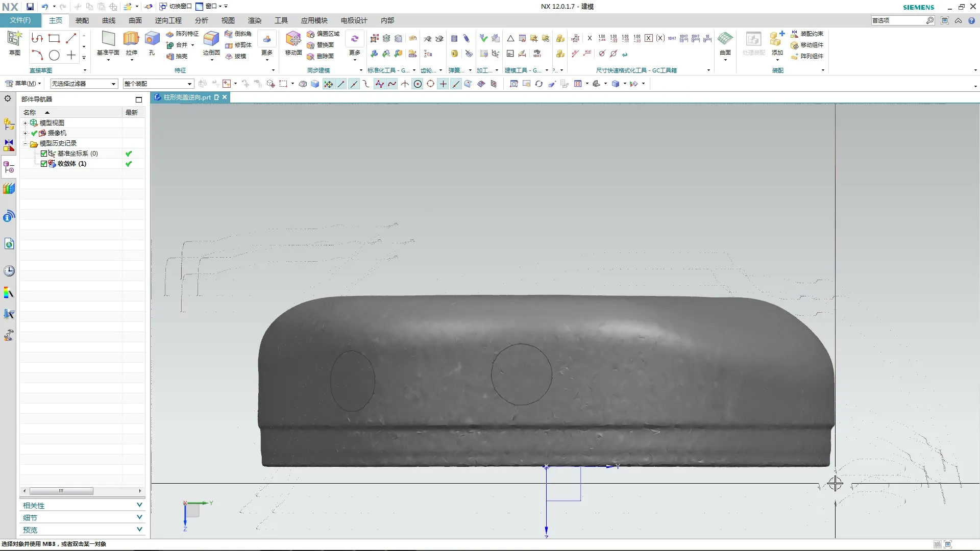
Task: Expand the 模型视图 tree node
Action: coord(25,123)
